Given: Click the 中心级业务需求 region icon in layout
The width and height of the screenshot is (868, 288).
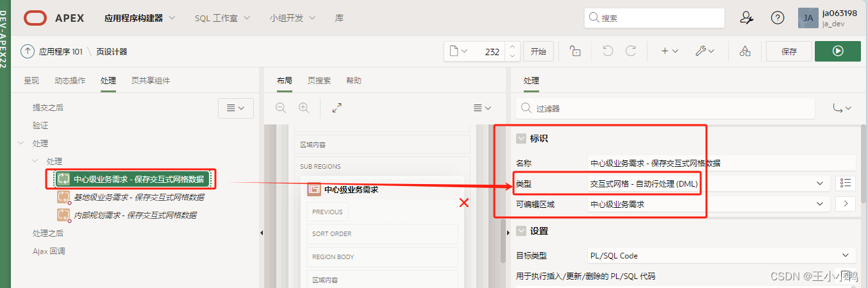Looking at the screenshot, I should point(314,189).
